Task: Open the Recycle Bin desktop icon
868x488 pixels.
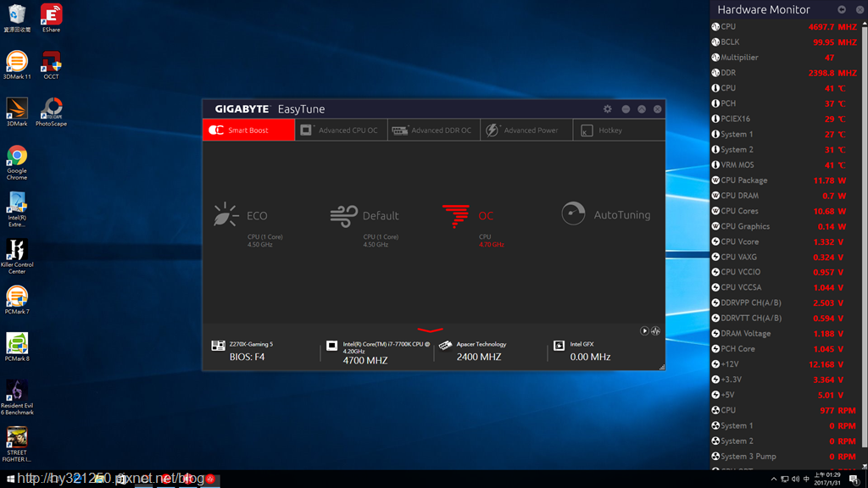Action: point(17,18)
